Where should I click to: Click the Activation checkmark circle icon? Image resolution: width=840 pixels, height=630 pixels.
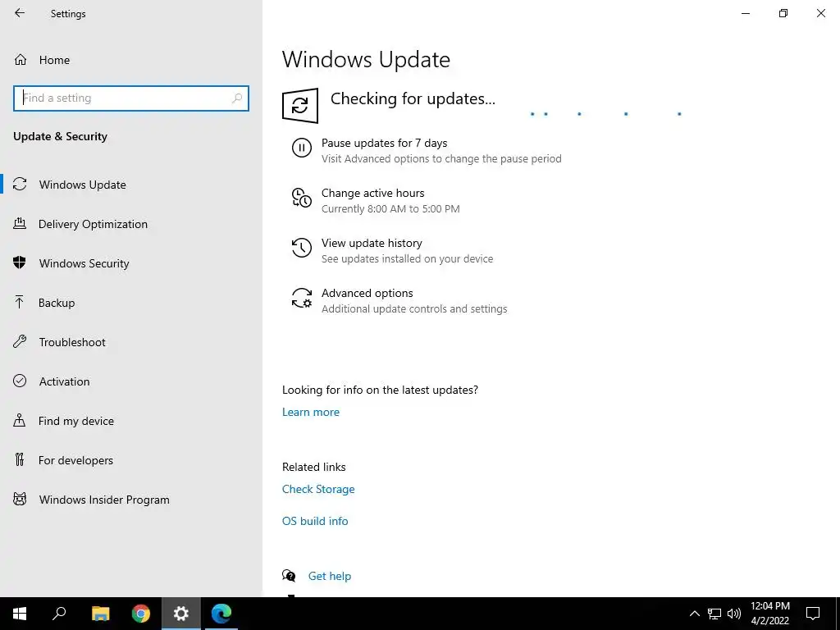click(x=20, y=381)
